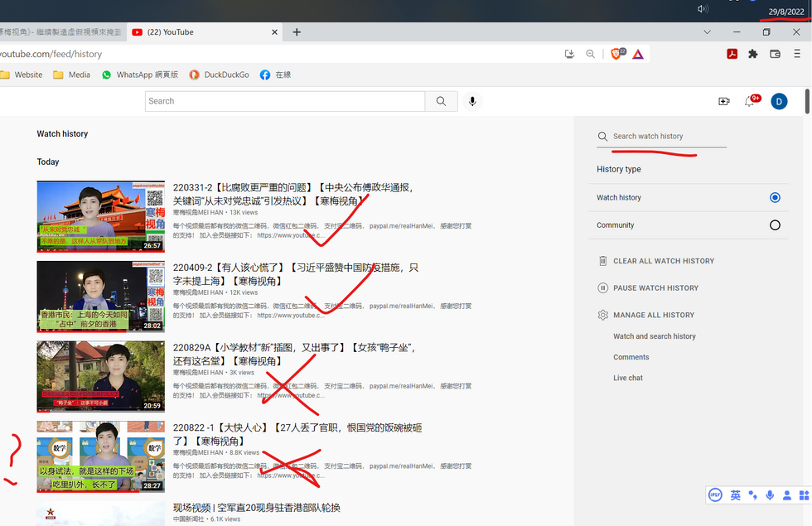The height and width of the screenshot is (526, 812).
Task: Switch to the (22) YouTube tab
Action: pos(205,32)
